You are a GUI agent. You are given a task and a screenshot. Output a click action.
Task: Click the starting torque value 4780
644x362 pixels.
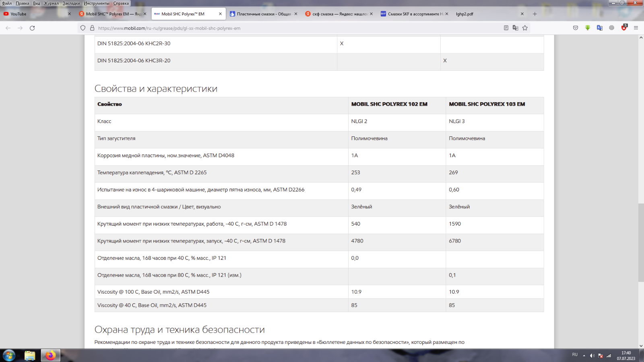click(357, 241)
